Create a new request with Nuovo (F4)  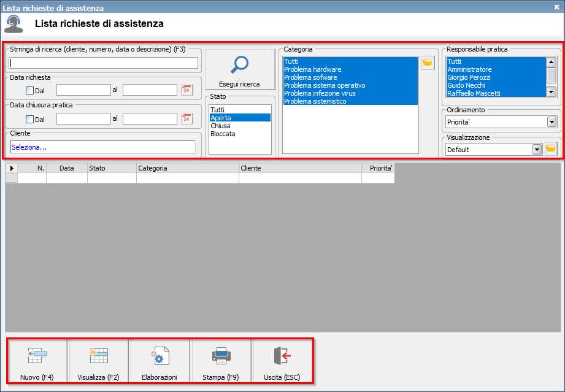tap(37, 362)
